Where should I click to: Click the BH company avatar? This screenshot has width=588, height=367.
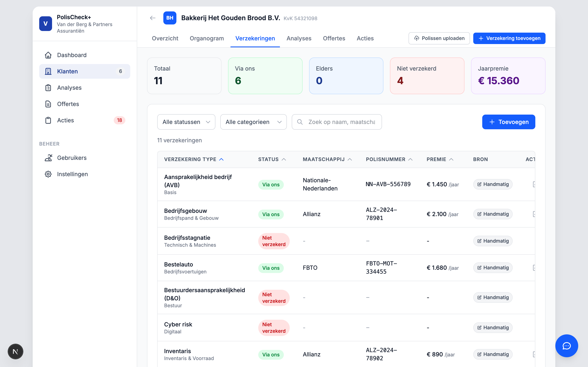(x=170, y=18)
